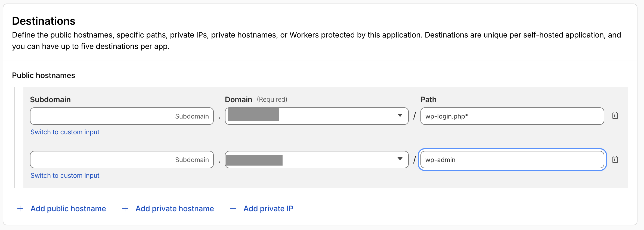Focus the second row's Subdomain field
Viewport: 644px width, 230px height.
pyautogui.click(x=122, y=160)
